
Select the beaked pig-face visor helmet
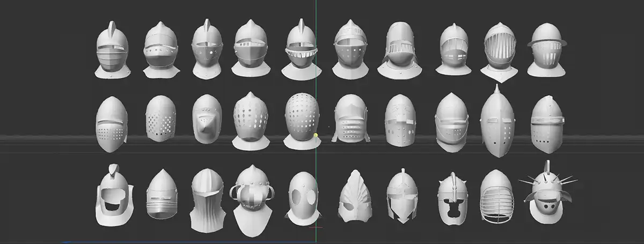pyautogui.click(x=206, y=121)
